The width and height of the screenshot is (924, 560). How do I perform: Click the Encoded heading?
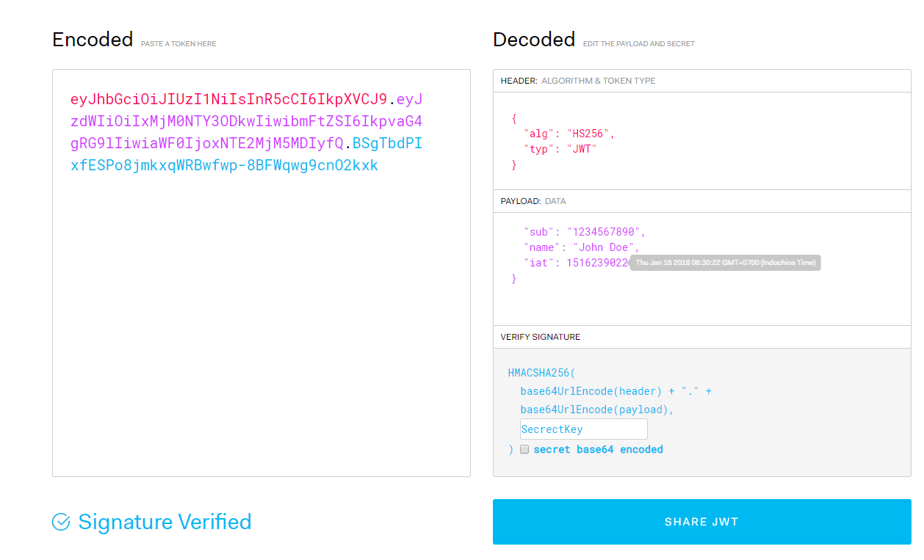(93, 39)
